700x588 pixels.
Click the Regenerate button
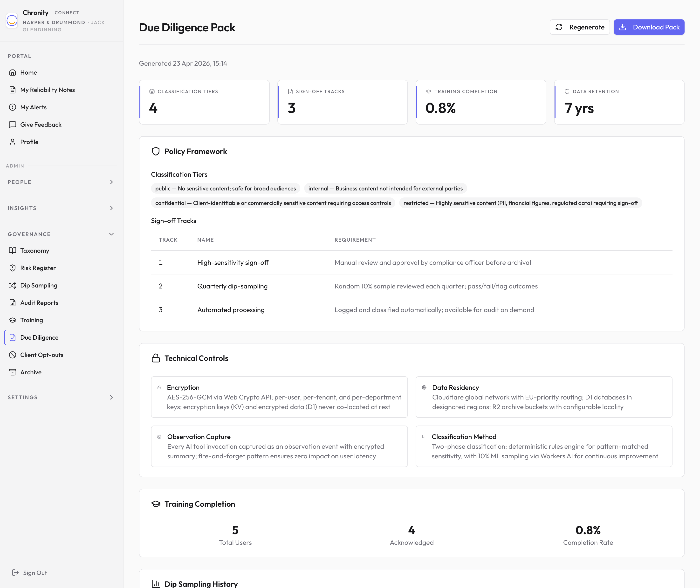point(580,27)
